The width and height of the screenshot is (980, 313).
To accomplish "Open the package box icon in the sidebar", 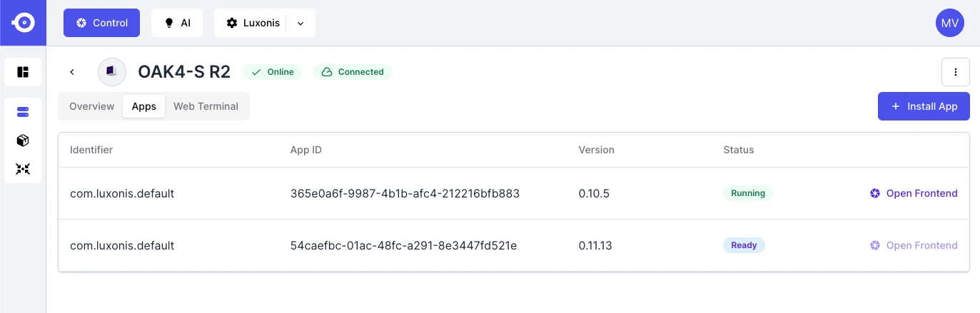I will (23, 140).
